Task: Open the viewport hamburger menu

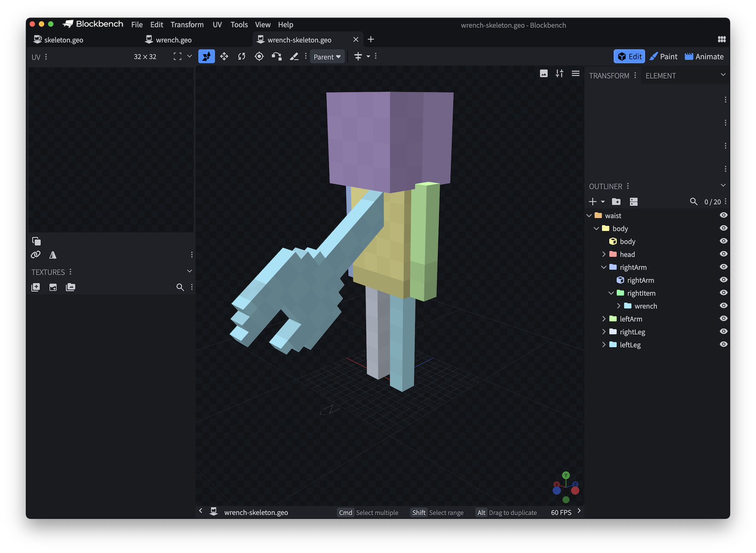Action: pos(576,73)
